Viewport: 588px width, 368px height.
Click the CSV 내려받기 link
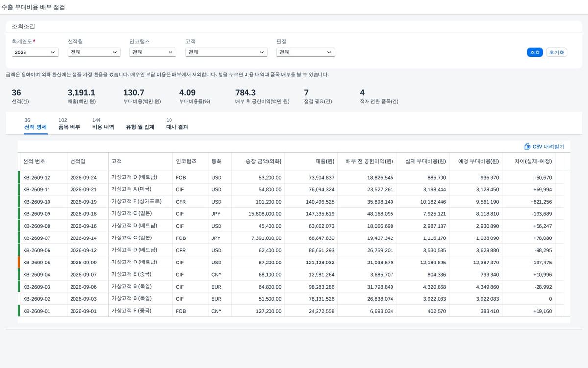(x=544, y=146)
